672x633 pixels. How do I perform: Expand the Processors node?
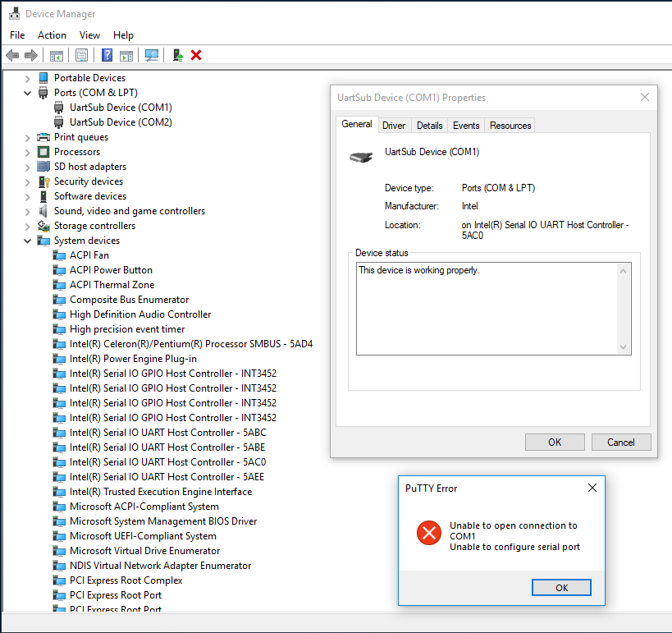tap(27, 153)
